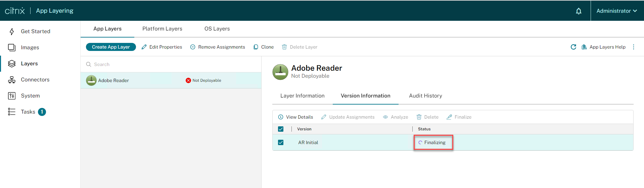Click Create App Layer button
The width and height of the screenshot is (644, 188).
coord(111,47)
